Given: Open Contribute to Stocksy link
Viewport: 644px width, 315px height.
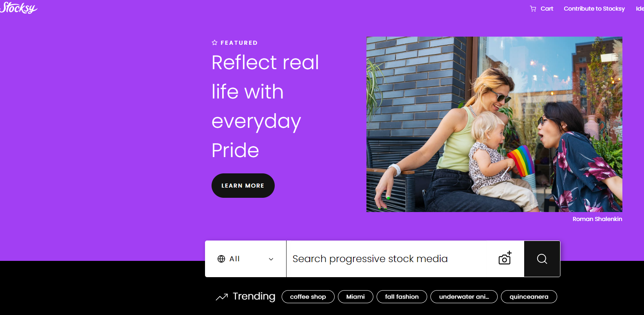Looking at the screenshot, I should coord(594,9).
